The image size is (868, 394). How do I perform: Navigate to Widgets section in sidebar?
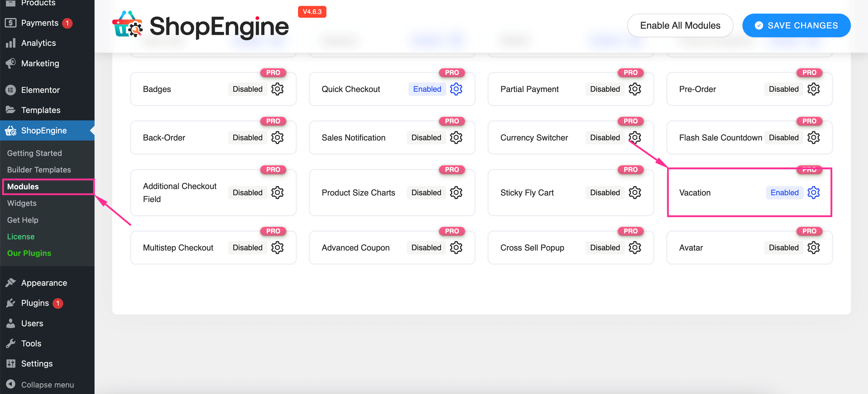(x=22, y=202)
